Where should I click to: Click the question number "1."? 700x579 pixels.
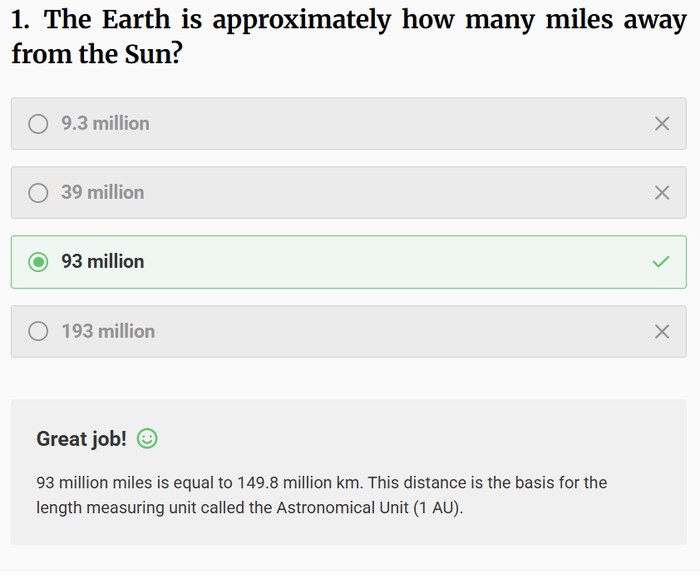pos(23,19)
